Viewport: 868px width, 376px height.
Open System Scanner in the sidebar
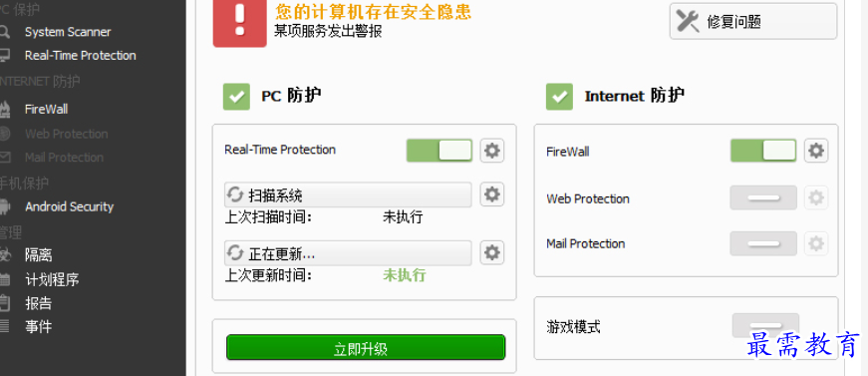68,32
